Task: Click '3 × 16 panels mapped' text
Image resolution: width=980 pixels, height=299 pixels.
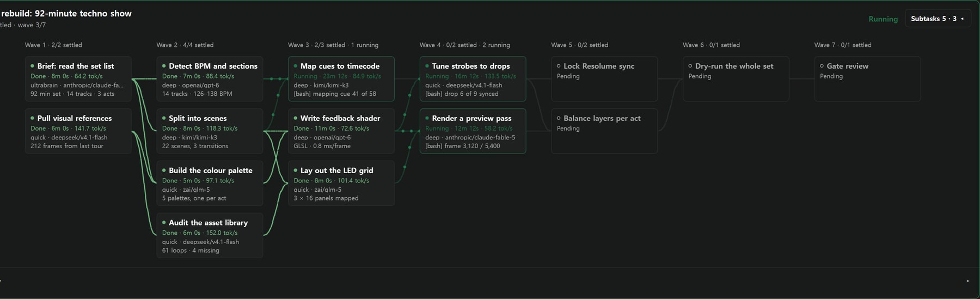Action: pyautogui.click(x=326, y=198)
